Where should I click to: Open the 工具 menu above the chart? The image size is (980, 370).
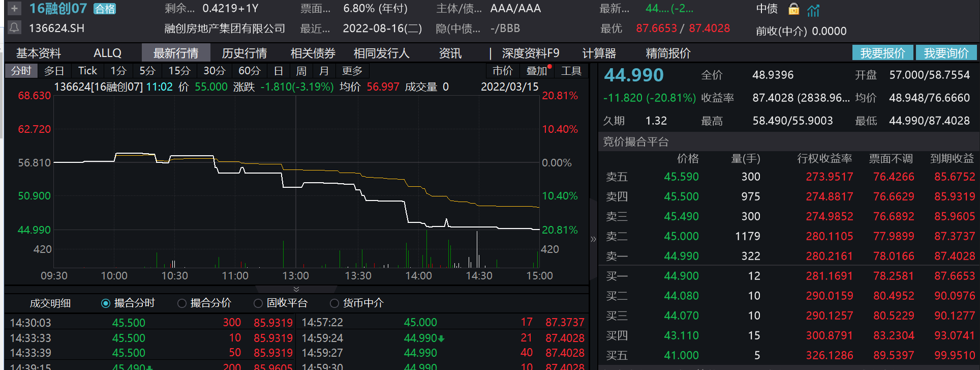pyautogui.click(x=571, y=71)
